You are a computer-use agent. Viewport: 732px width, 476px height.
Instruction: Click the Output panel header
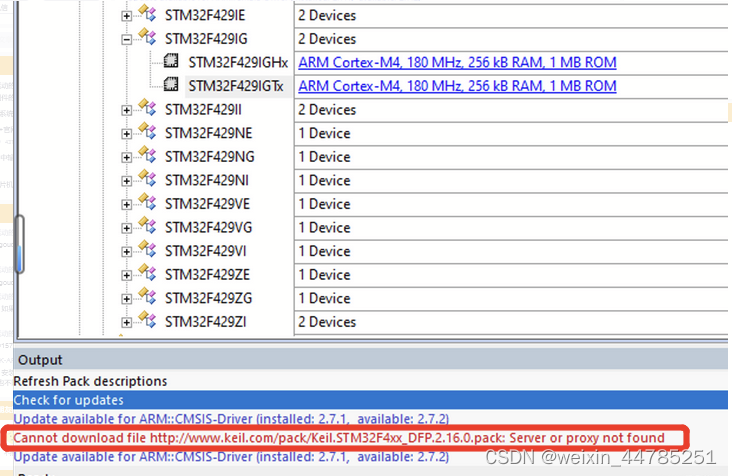(x=371, y=360)
